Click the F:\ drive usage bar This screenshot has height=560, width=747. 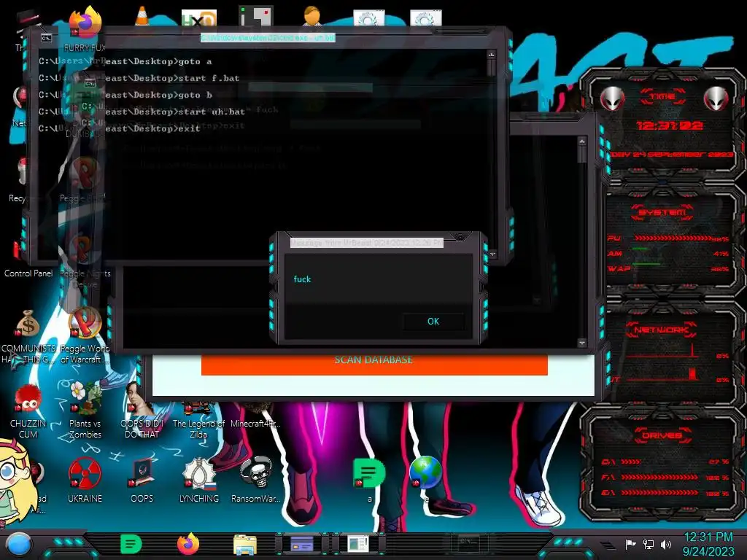pyautogui.click(x=659, y=477)
